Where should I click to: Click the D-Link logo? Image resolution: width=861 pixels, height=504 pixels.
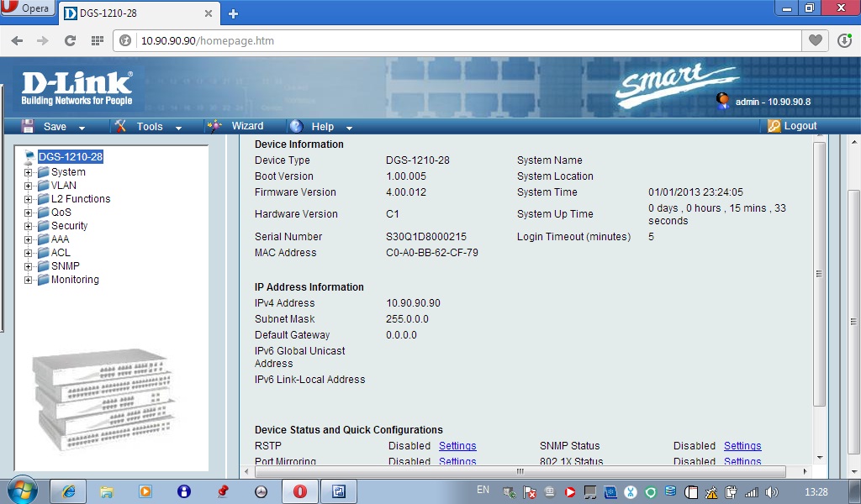[x=77, y=87]
